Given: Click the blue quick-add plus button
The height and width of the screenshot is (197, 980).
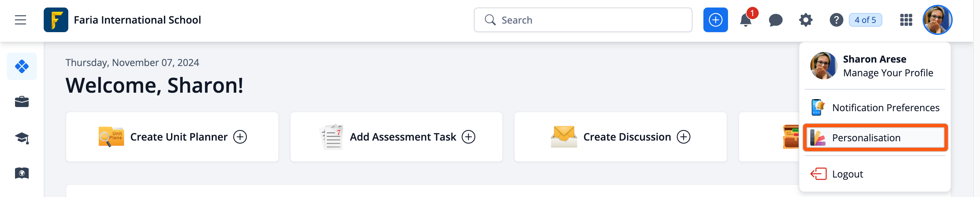Looking at the screenshot, I should (x=715, y=20).
